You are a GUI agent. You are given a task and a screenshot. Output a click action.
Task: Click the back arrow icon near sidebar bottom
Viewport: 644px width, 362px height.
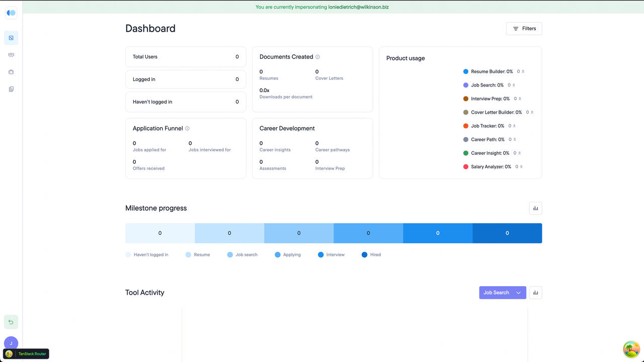11,322
